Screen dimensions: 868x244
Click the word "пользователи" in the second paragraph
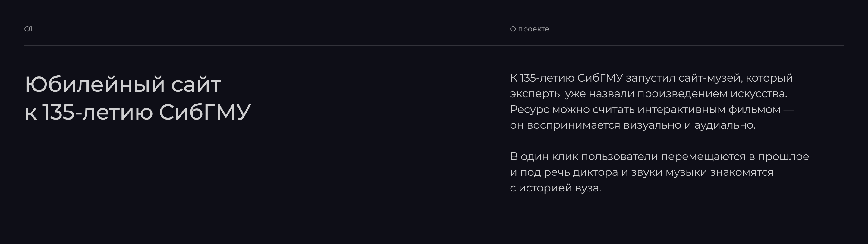click(x=619, y=157)
